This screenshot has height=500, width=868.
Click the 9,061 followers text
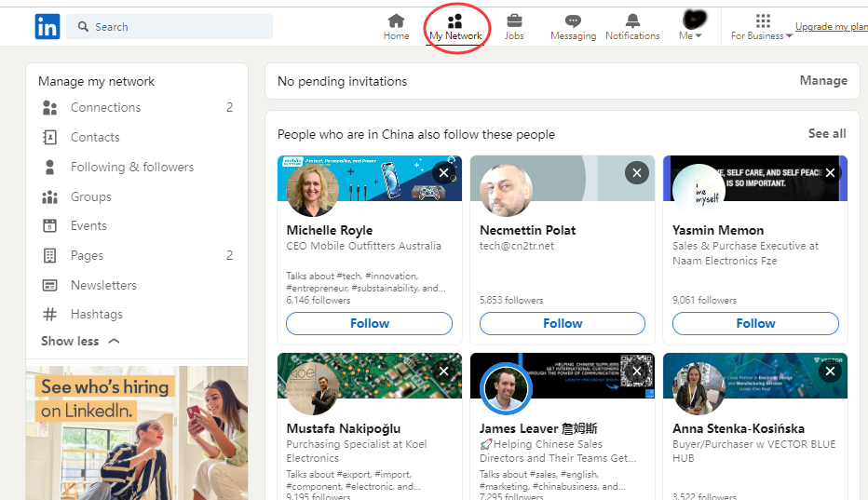(x=705, y=300)
